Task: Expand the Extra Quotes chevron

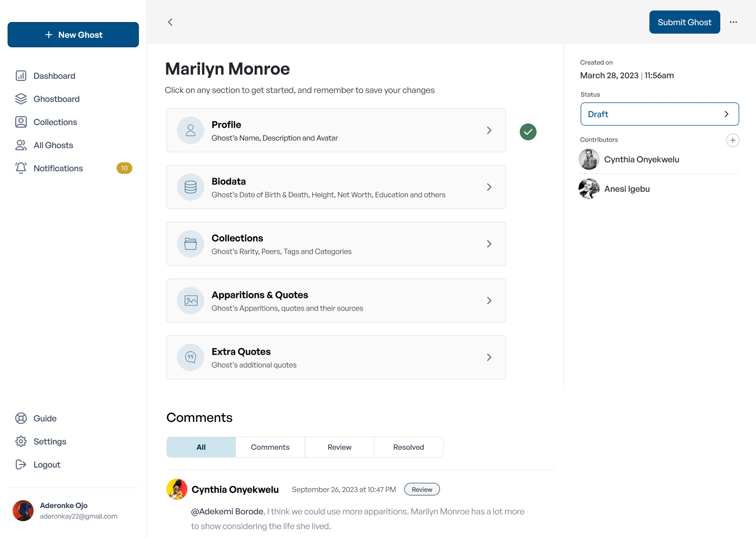Action: 489,357
